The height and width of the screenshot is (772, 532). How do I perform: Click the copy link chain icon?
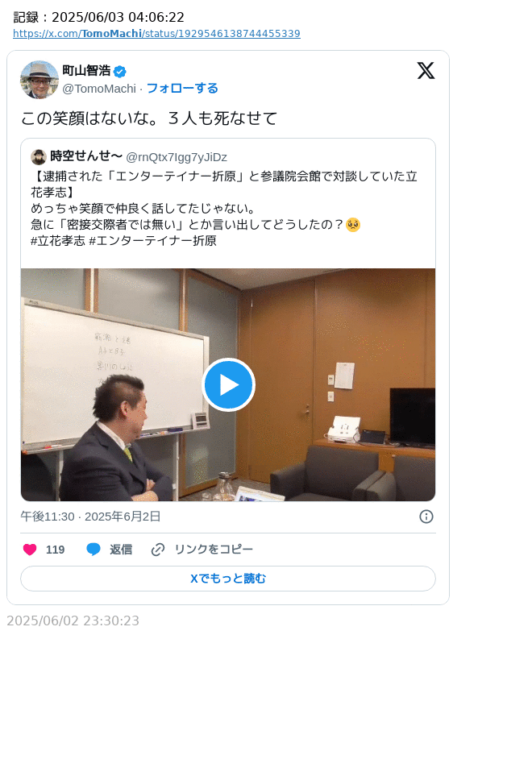coord(158,550)
